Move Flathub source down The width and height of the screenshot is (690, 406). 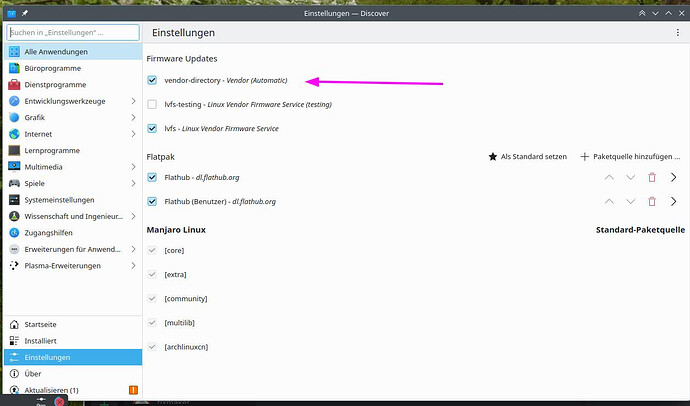click(631, 177)
